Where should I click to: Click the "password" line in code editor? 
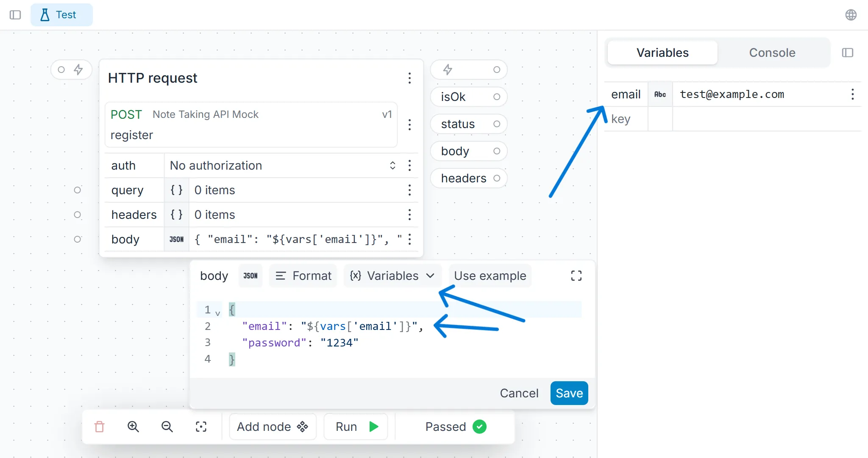pos(300,343)
